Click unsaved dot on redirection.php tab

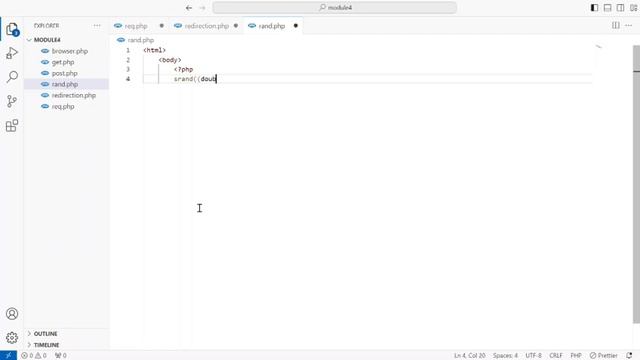pyautogui.click(x=236, y=26)
